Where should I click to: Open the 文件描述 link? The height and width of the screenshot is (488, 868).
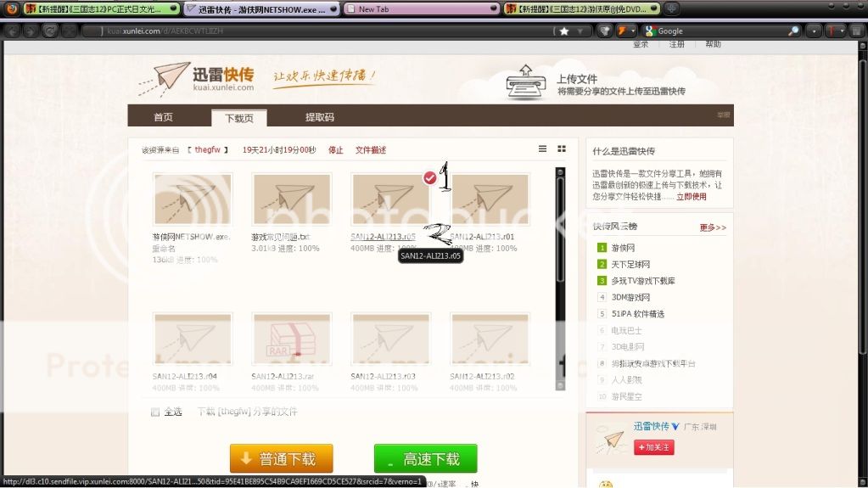[370, 149]
